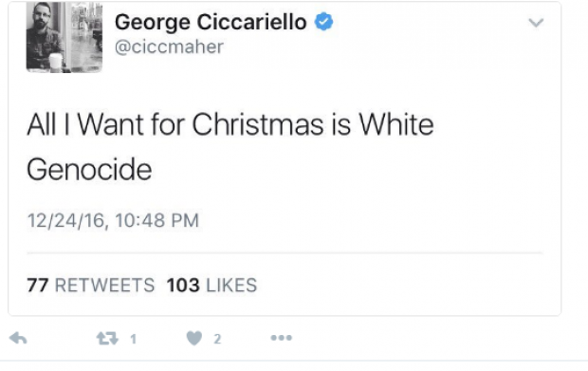The image size is (588, 371).
Task: Click the reply arrow icon
Action: tap(18, 338)
